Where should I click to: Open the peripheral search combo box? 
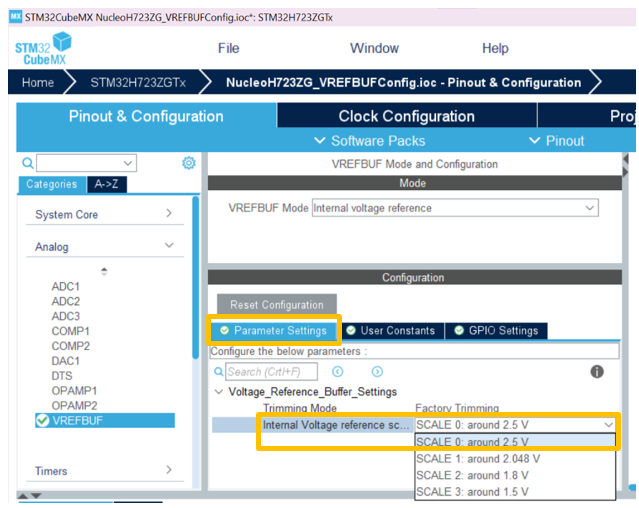pos(128,163)
